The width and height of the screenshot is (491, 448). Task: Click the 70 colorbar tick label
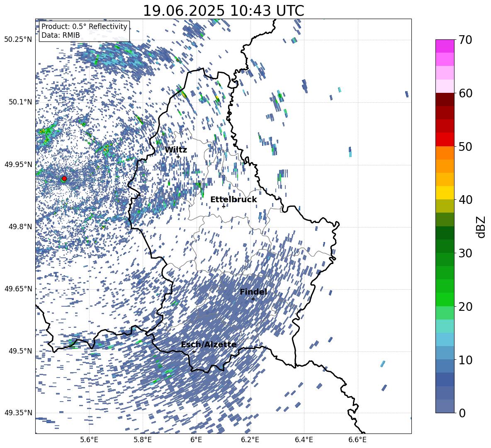pos(465,40)
